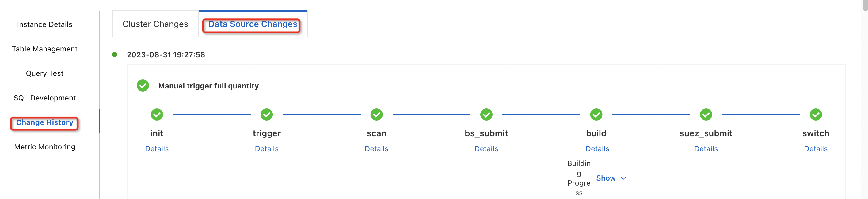Screen dimensions: 868x199
Task: Go to Table Management in the sidebar
Action: [x=44, y=49]
